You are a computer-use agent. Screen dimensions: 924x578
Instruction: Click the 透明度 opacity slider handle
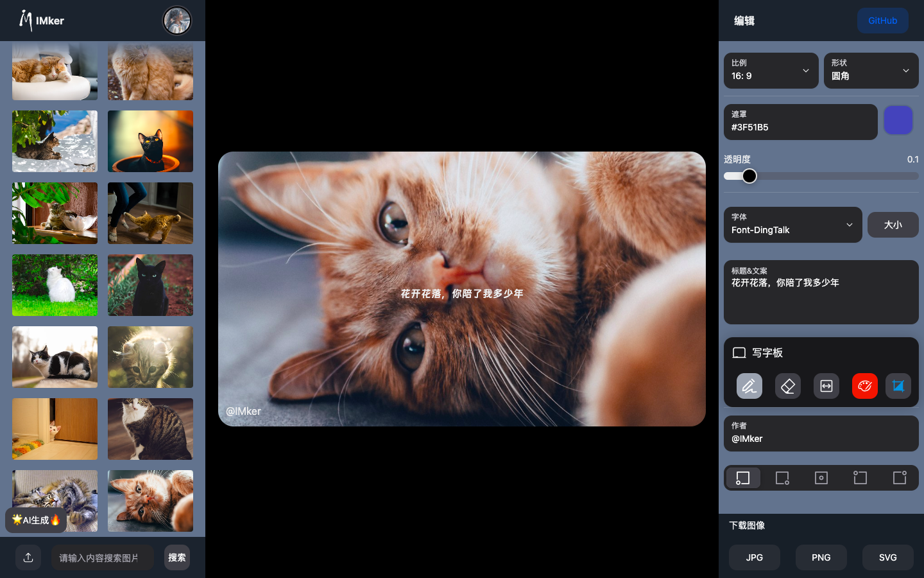(x=749, y=176)
